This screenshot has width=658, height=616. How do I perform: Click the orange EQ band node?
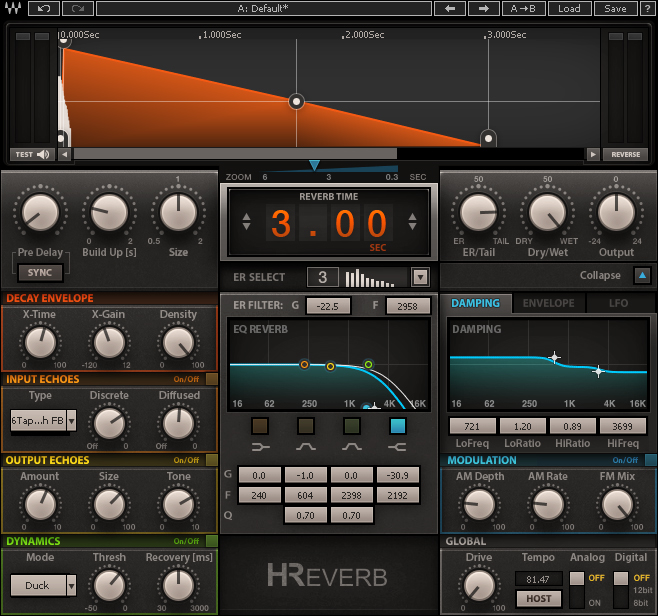click(x=304, y=365)
